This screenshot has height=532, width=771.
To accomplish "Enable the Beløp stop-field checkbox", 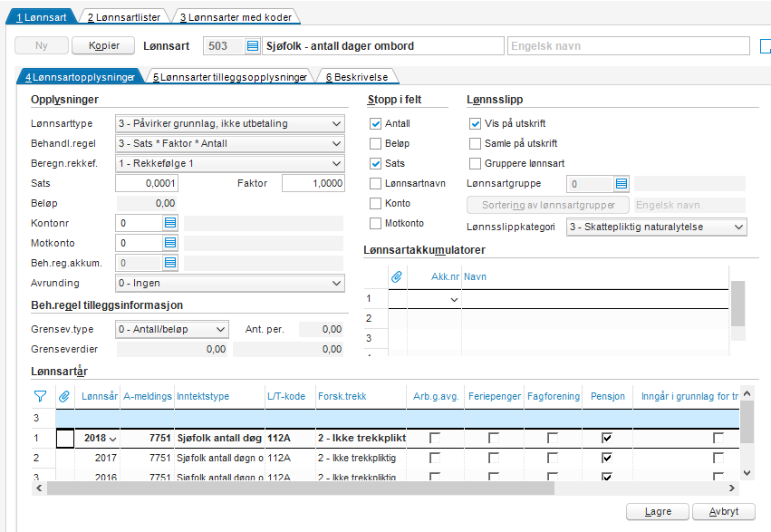I will point(375,143).
